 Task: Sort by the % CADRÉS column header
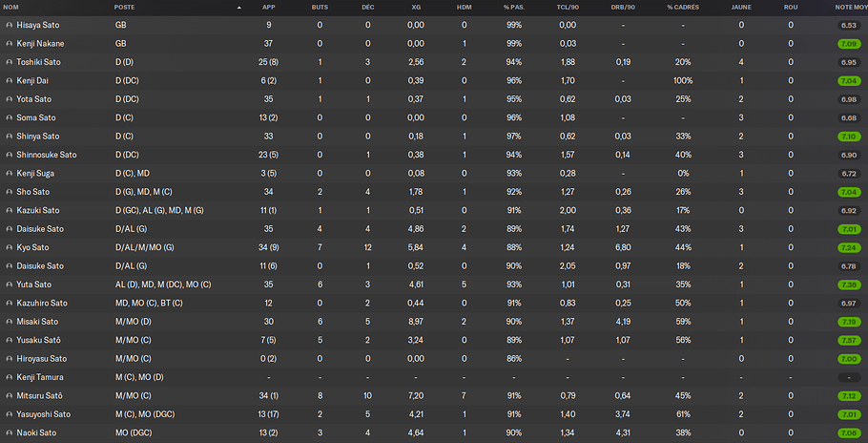click(683, 8)
